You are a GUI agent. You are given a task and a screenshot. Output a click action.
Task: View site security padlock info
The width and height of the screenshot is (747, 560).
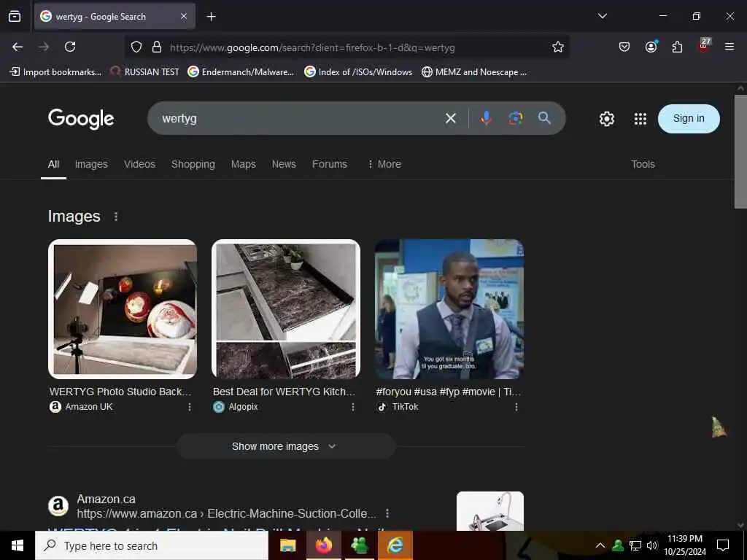pyautogui.click(x=157, y=47)
